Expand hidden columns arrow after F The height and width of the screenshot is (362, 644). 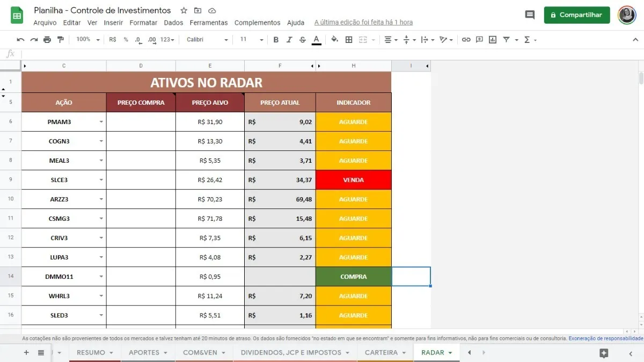[313, 66]
